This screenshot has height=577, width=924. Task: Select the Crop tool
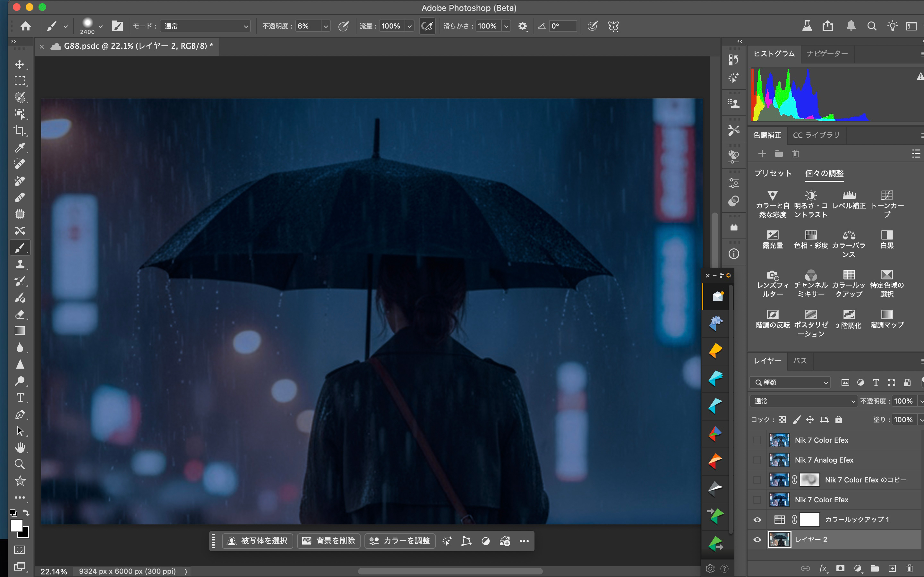(x=20, y=130)
